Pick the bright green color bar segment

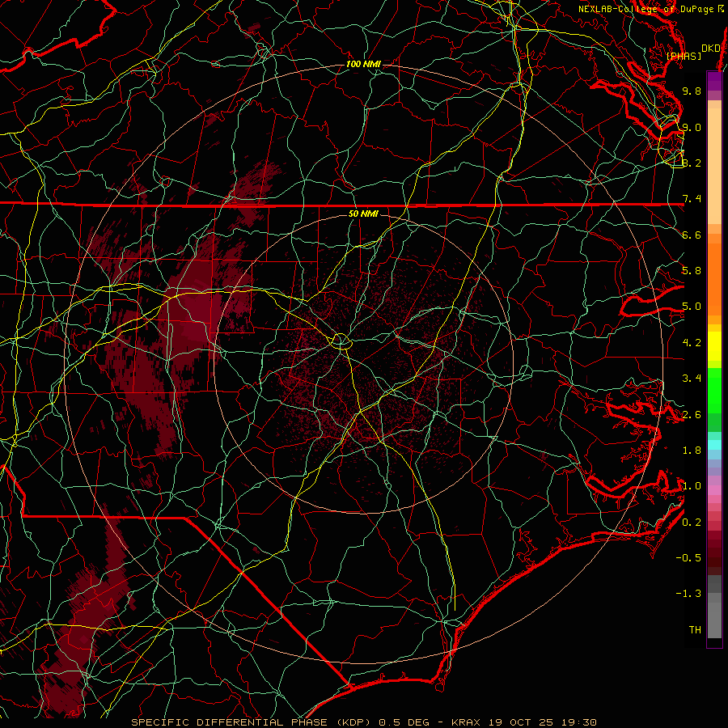point(714,391)
